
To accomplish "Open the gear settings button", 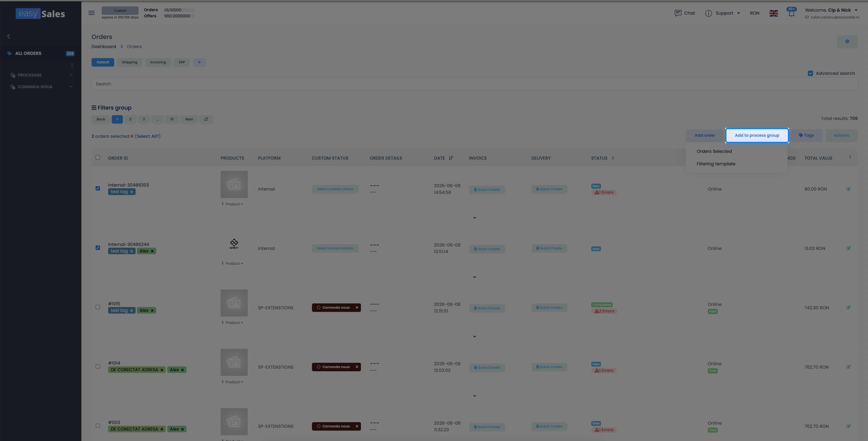I will (x=847, y=42).
